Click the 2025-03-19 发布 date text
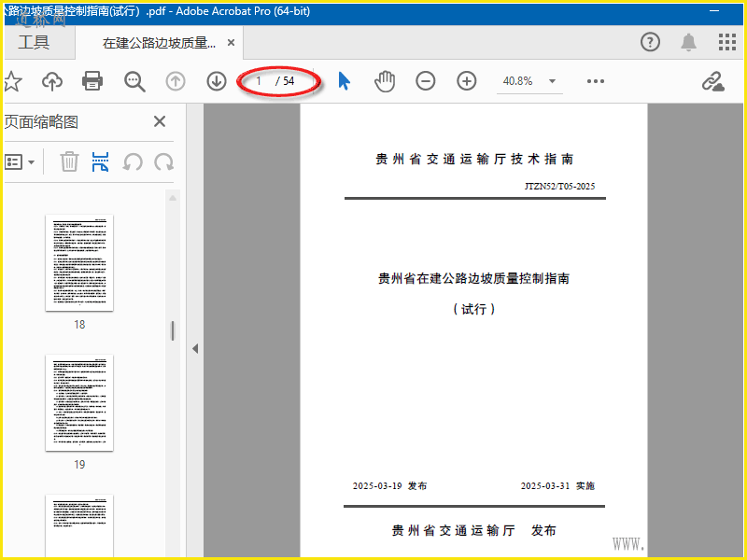747x560 pixels. (x=389, y=485)
